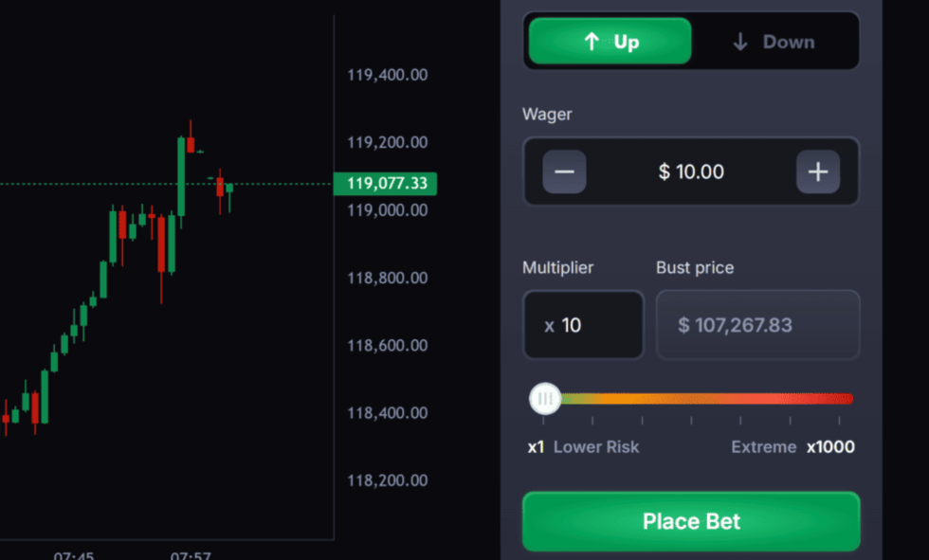Click the multiplier x10 input box
The image size is (929, 560).
point(583,325)
